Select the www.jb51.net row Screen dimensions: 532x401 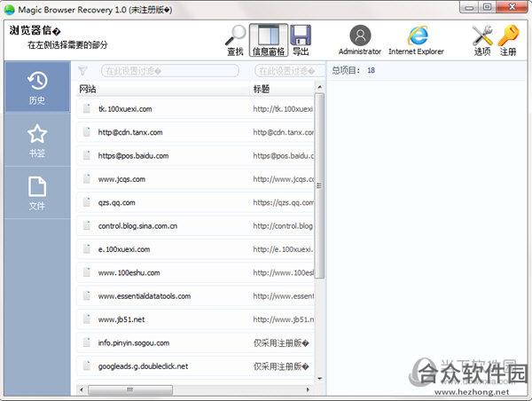tap(195, 319)
